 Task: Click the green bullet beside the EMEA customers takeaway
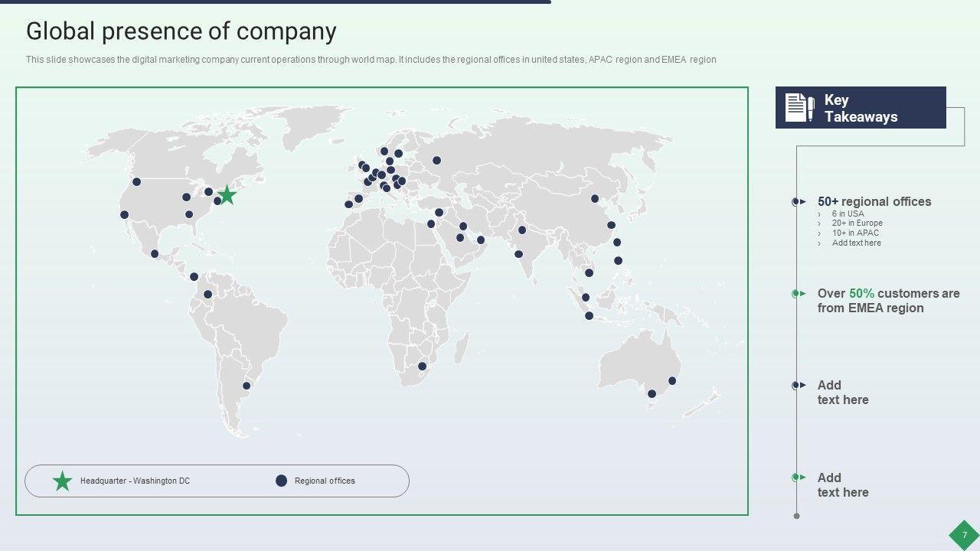click(799, 294)
